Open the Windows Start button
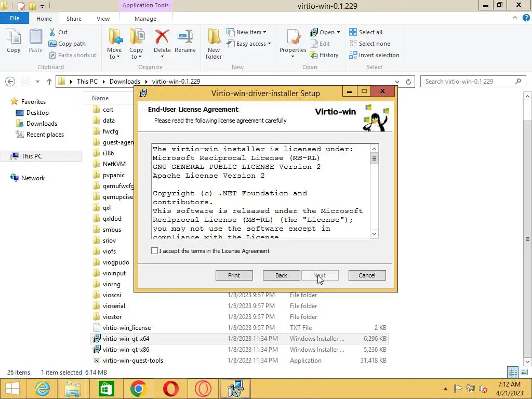 pos(12,389)
